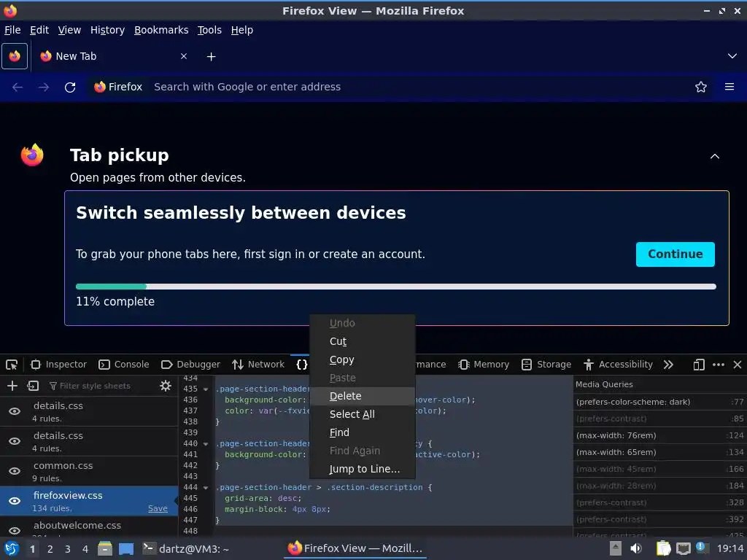Show more devtools tabs chevron
This screenshot has height=560, width=747.
pyautogui.click(x=668, y=365)
